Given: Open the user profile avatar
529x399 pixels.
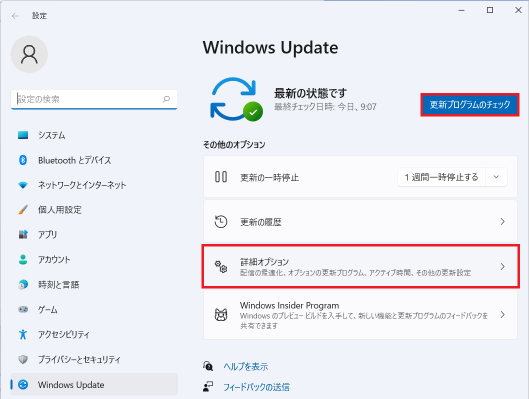Looking at the screenshot, I should [29, 54].
